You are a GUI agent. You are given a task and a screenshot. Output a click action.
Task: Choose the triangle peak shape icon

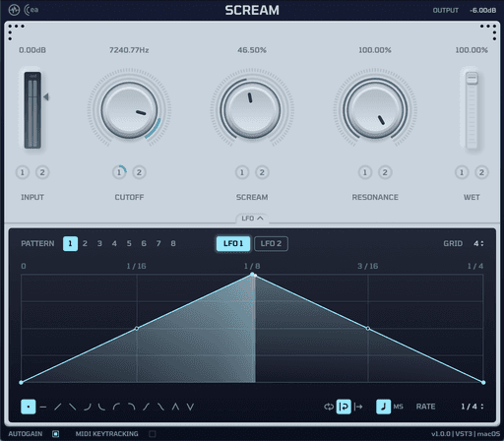pos(175,408)
